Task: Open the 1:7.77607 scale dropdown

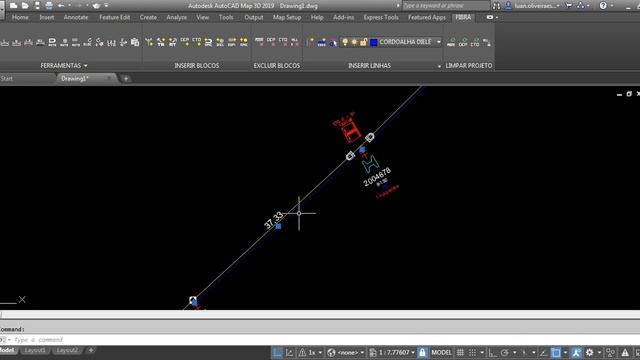Action: coord(413,352)
